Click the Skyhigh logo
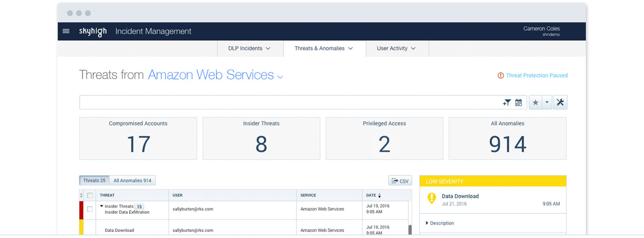Image resolution: width=644 pixels, height=238 pixels. pyautogui.click(x=93, y=32)
